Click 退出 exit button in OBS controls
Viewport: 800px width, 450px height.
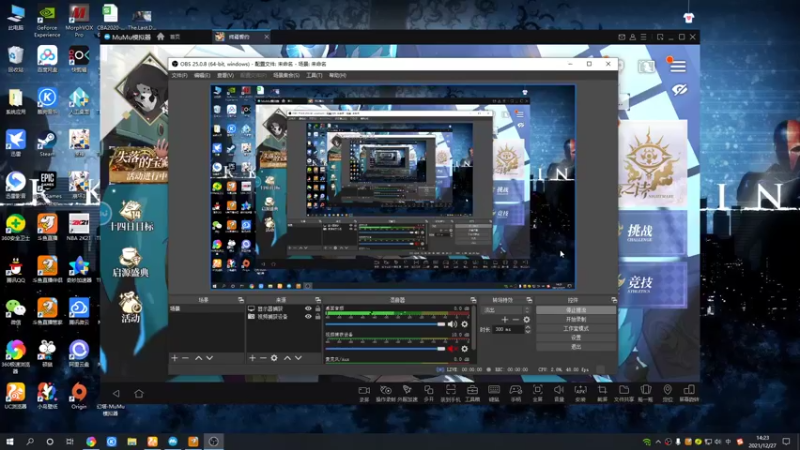[x=576, y=347]
